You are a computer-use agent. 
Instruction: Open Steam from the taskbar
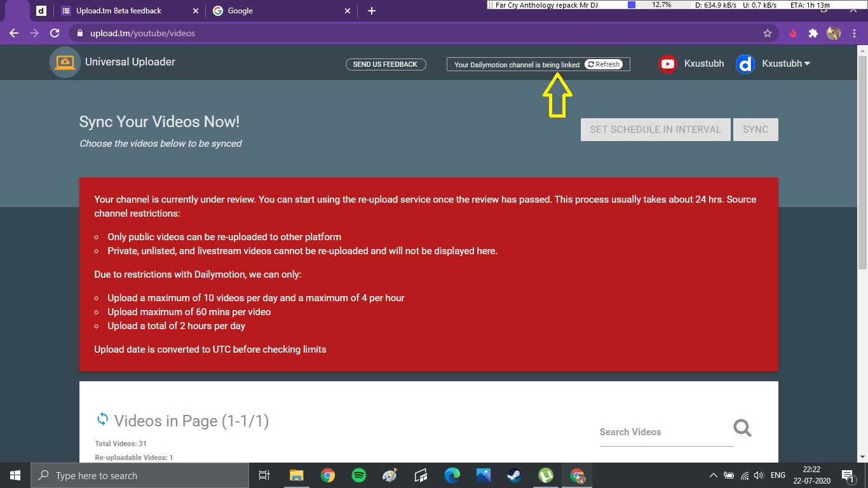(514, 475)
